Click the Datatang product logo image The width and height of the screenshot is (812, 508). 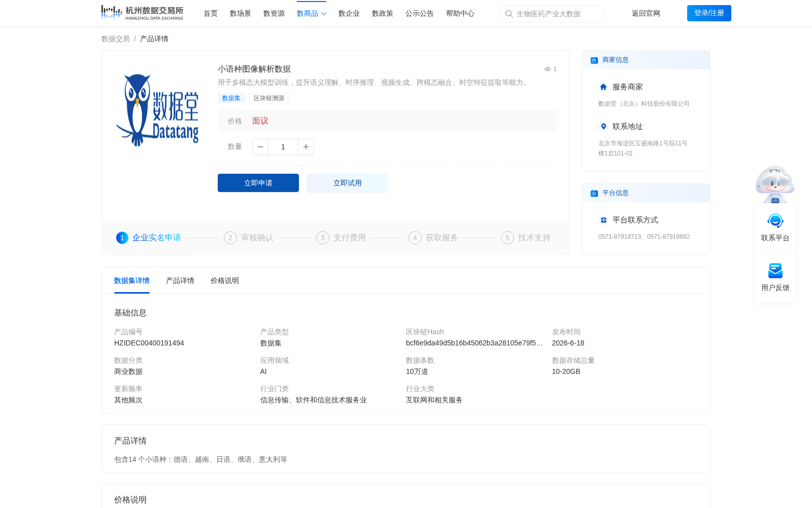coord(157,110)
